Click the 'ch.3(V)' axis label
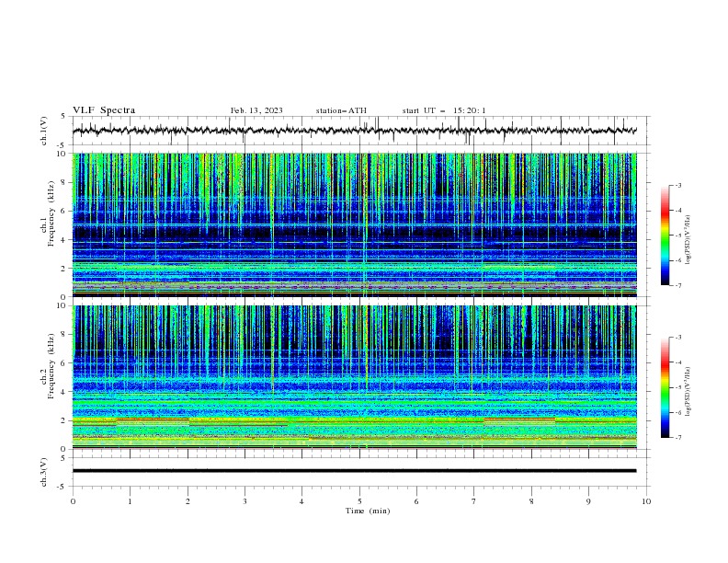 click(44, 472)
